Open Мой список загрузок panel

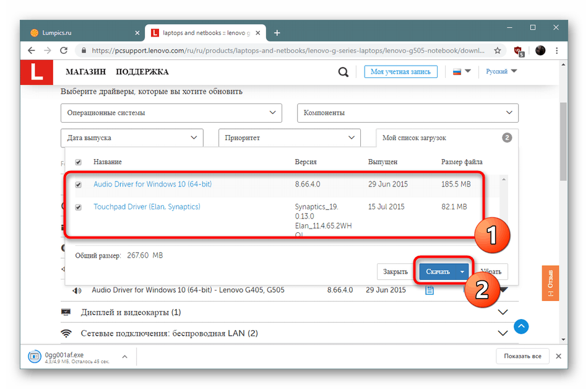pyautogui.click(x=447, y=138)
